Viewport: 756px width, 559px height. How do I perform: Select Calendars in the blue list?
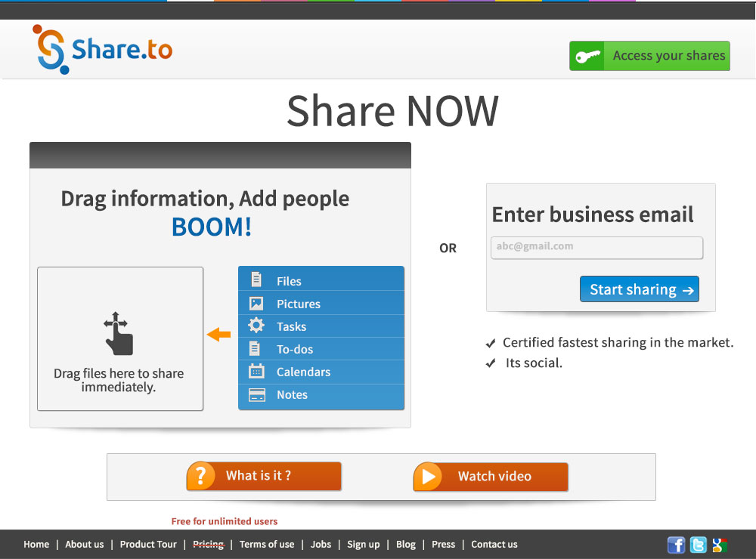(321, 372)
